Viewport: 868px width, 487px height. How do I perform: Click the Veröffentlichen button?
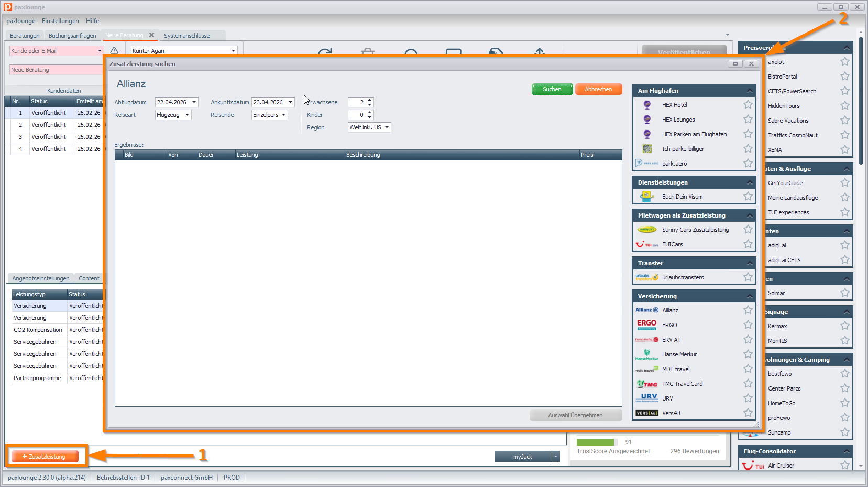684,51
